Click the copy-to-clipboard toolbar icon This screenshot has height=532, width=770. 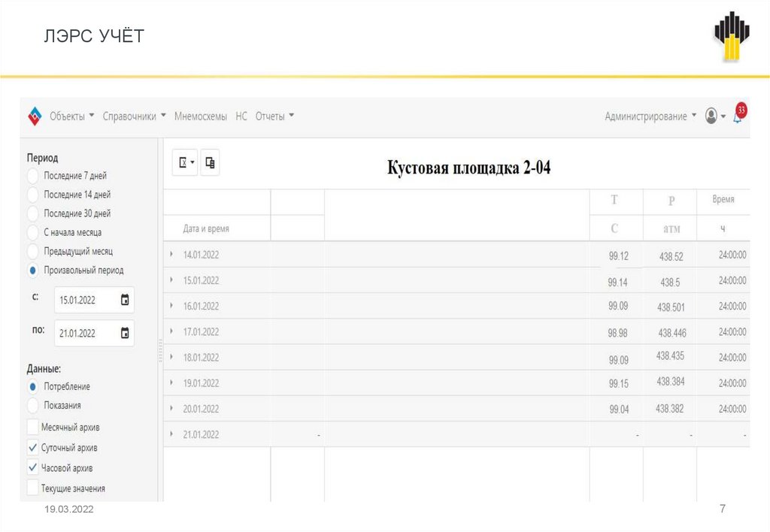[x=210, y=162]
